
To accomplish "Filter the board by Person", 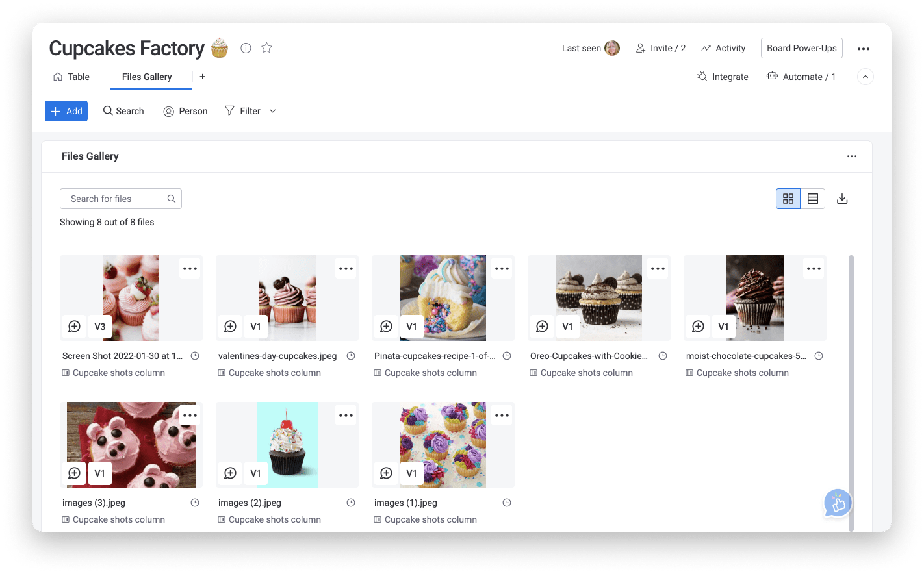I will (x=185, y=110).
